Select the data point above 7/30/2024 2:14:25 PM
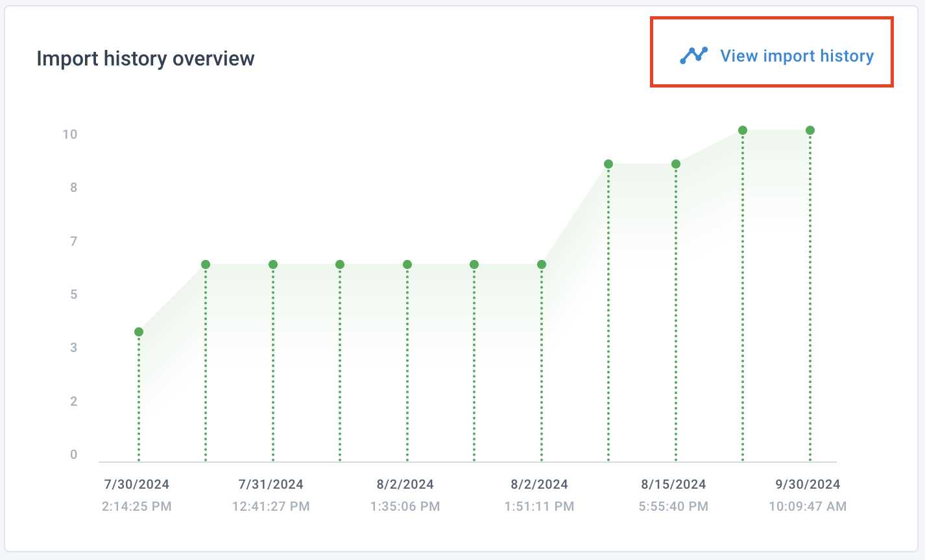The width and height of the screenshot is (925, 560). pyautogui.click(x=139, y=332)
